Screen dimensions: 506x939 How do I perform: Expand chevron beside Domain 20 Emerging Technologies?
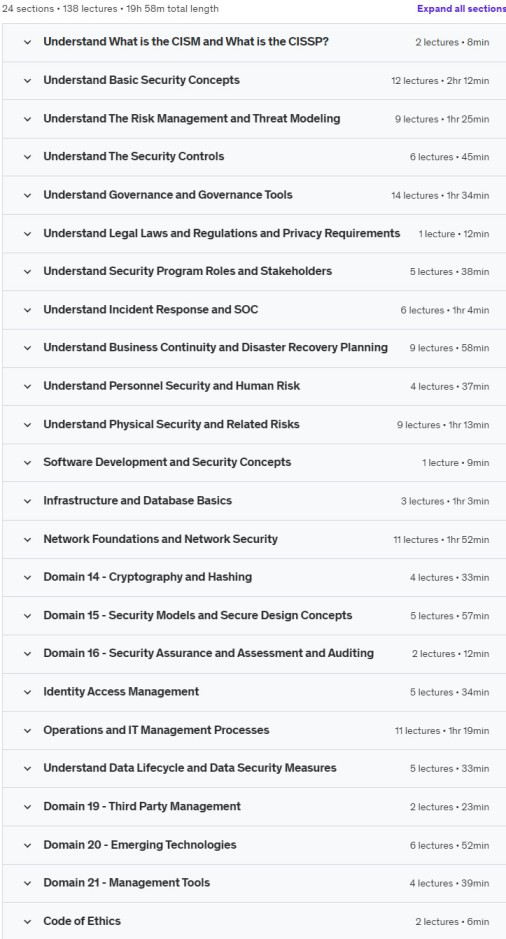coord(28,845)
